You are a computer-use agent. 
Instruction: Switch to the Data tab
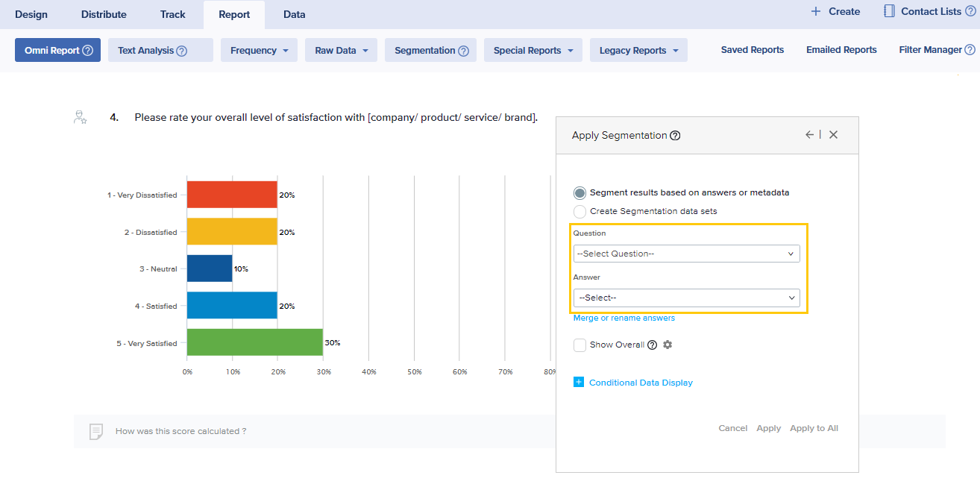(x=294, y=14)
